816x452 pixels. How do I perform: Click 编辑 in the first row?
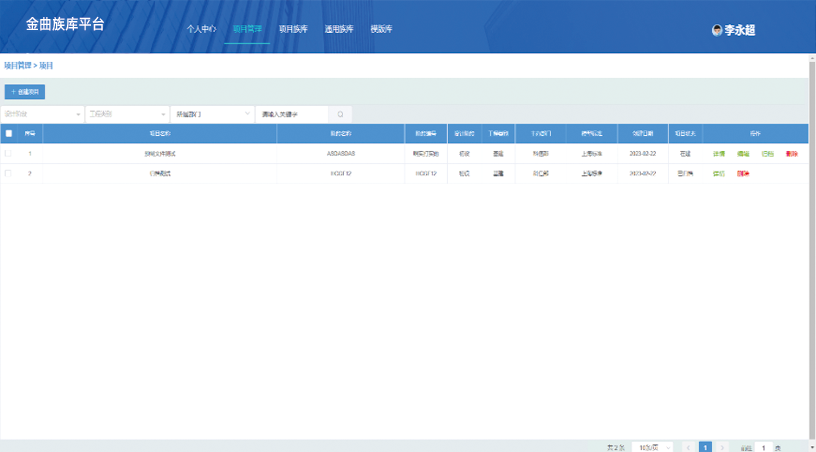coord(743,154)
